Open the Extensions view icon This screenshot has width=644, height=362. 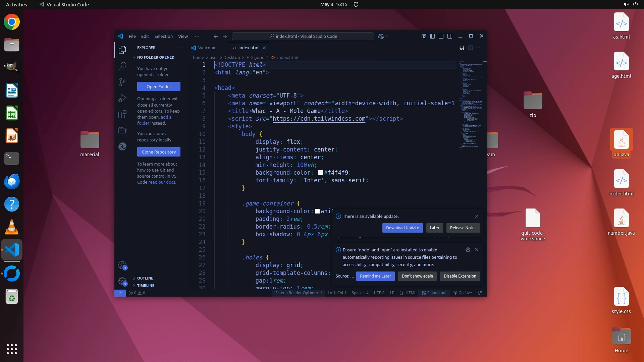click(x=122, y=114)
